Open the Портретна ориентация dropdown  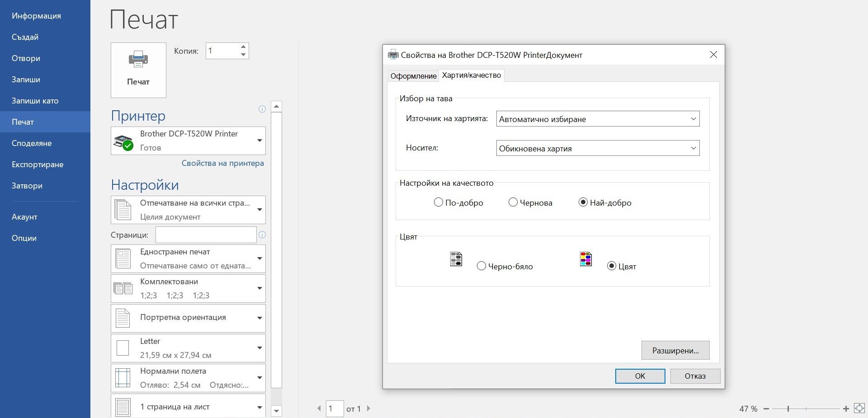click(x=188, y=318)
